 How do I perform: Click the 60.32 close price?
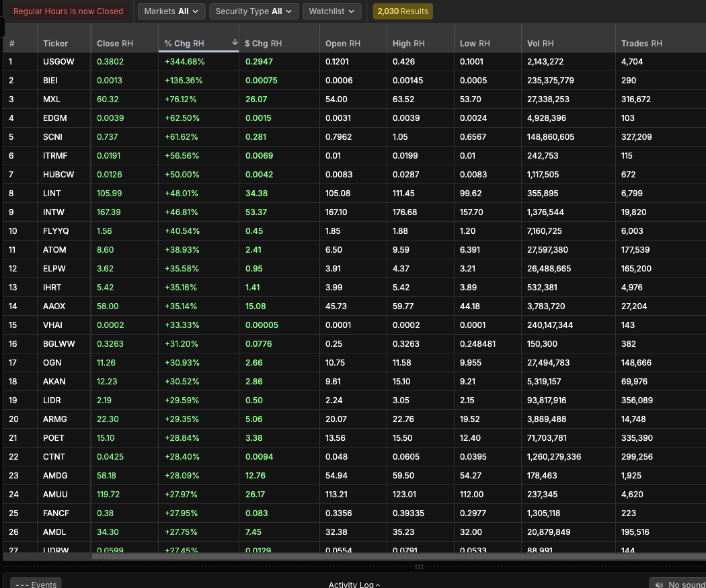[108, 99]
